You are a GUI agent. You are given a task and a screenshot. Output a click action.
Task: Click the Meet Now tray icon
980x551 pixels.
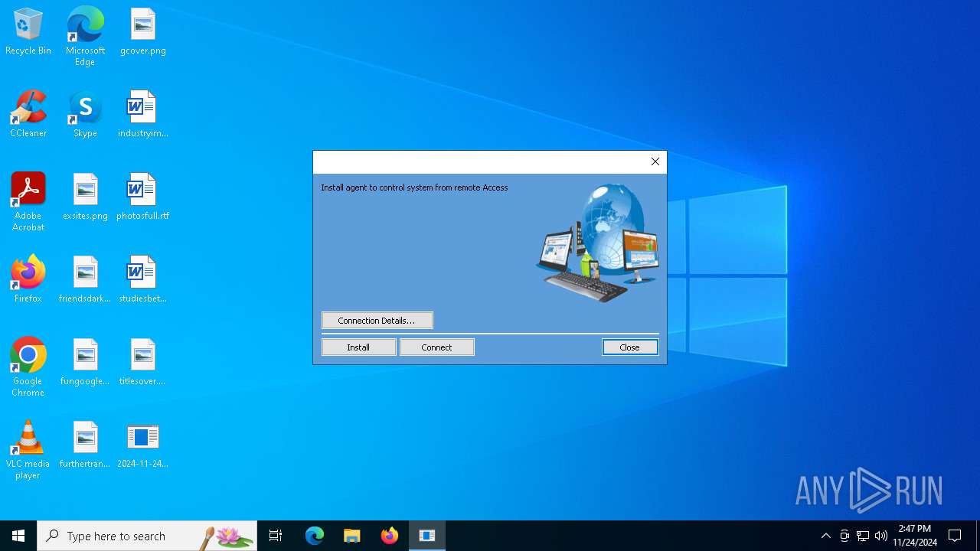[844, 536]
